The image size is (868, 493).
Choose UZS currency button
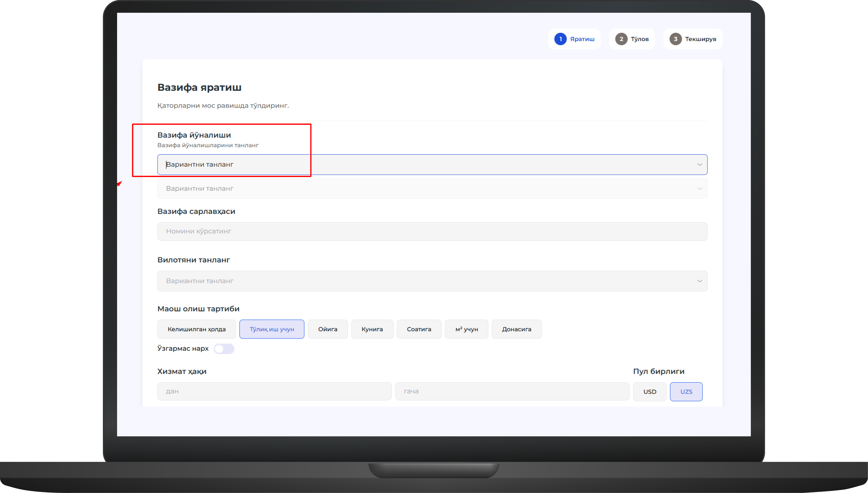coord(686,392)
